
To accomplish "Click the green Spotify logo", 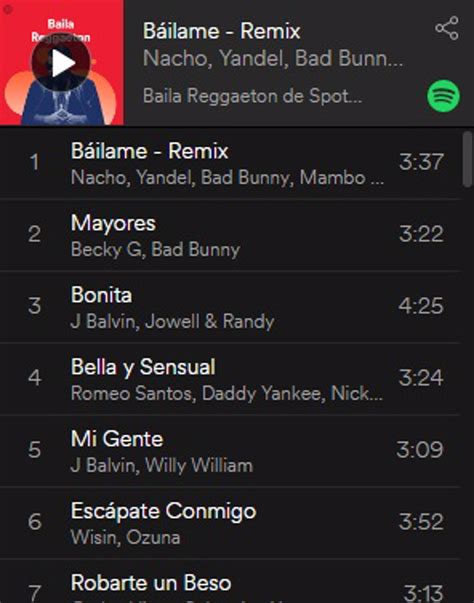I will (444, 96).
